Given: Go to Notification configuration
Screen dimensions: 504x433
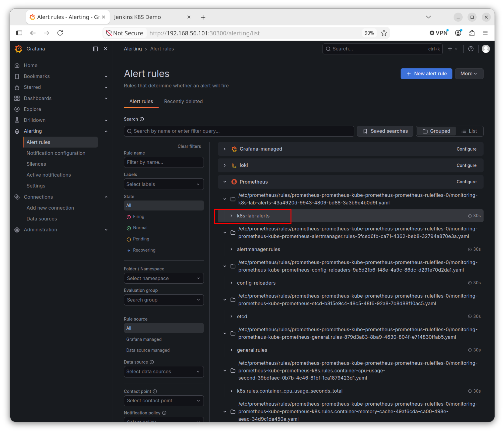Looking at the screenshot, I should pos(56,153).
